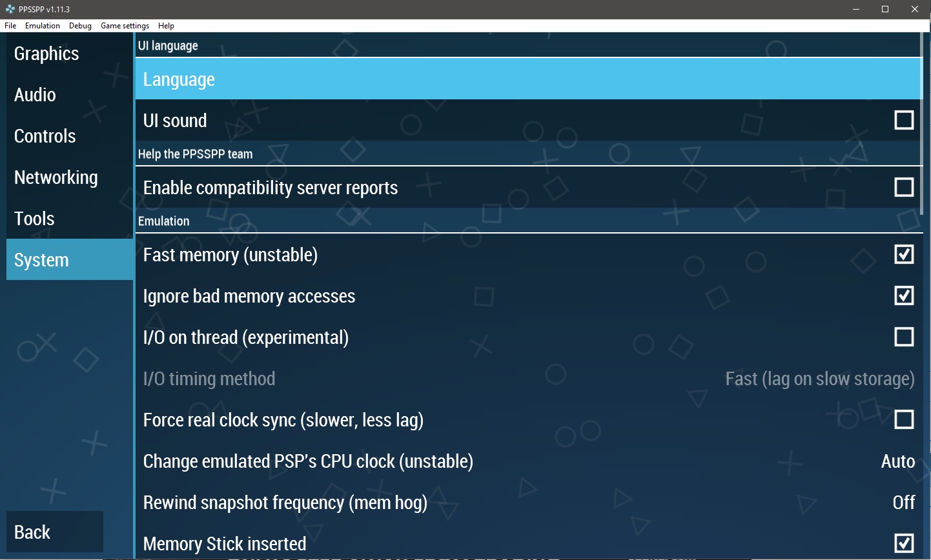Image resolution: width=931 pixels, height=560 pixels.
Task: Uncheck Memory Stick inserted
Action: (x=903, y=543)
